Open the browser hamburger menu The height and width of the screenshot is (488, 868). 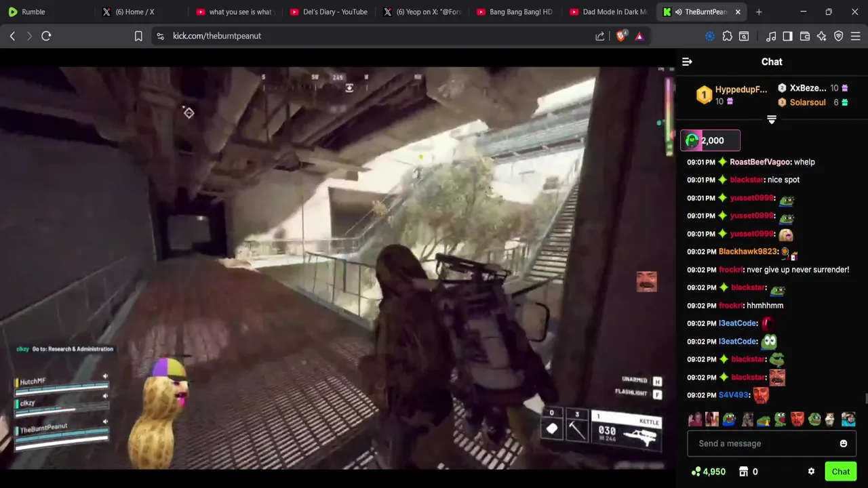pyautogui.click(x=856, y=36)
